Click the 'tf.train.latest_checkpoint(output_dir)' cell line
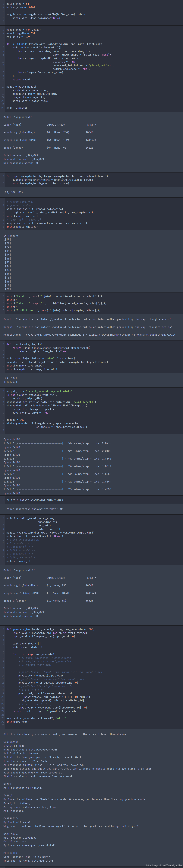 tap(35, 500)
